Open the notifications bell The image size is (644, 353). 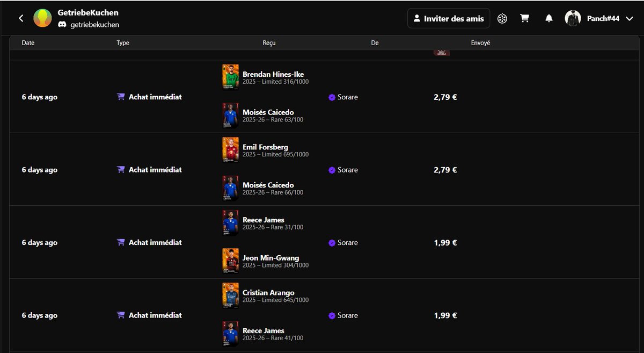click(548, 18)
